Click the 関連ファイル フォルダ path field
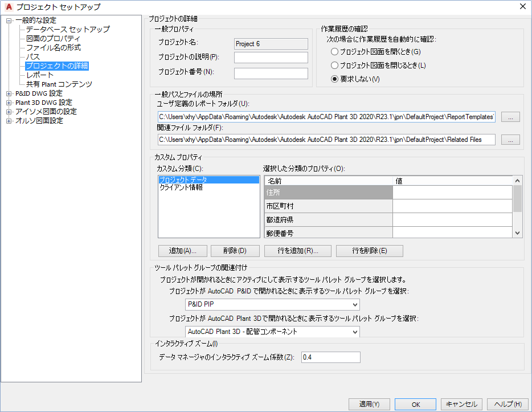Screen dimensions: 532x412 coord(326,140)
